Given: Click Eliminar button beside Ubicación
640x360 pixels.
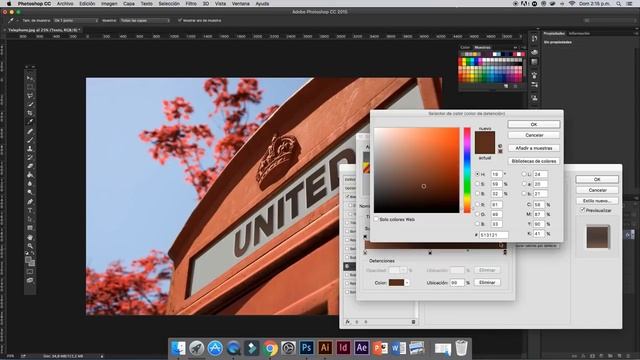Looking at the screenshot, I should coord(487,282).
